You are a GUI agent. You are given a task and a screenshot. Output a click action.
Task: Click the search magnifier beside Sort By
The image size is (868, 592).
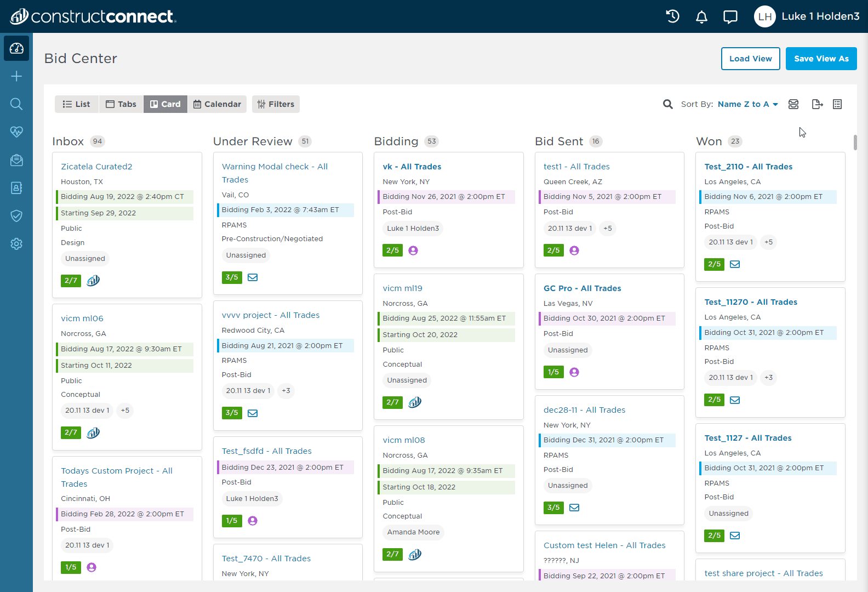pos(667,104)
